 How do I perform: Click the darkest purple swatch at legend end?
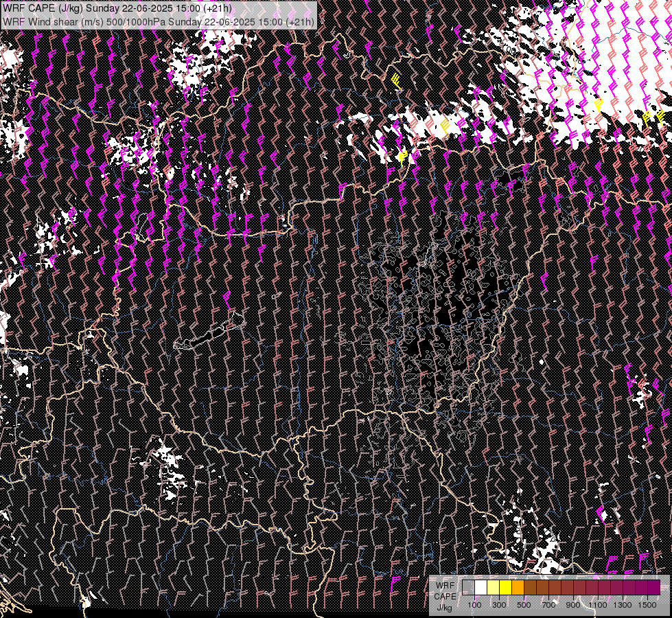click(654, 588)
